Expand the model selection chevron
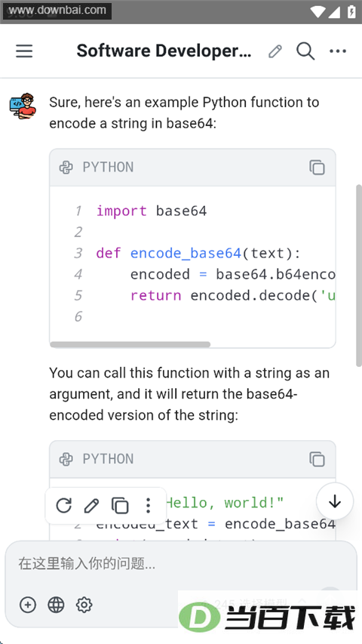Viewport: 362px width, 644px height. 302,601
